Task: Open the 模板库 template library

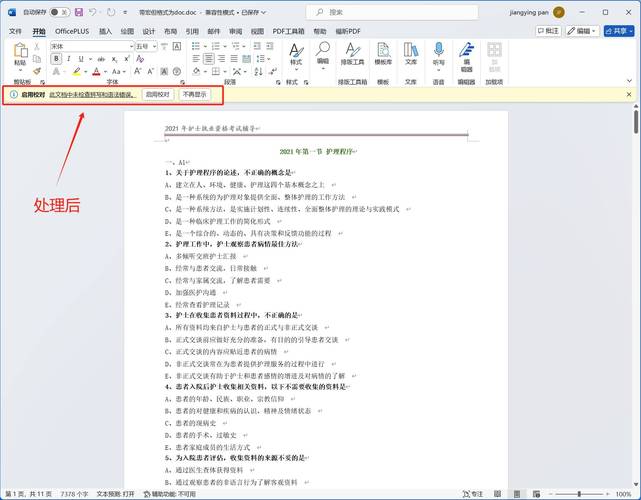Action: 383,54
